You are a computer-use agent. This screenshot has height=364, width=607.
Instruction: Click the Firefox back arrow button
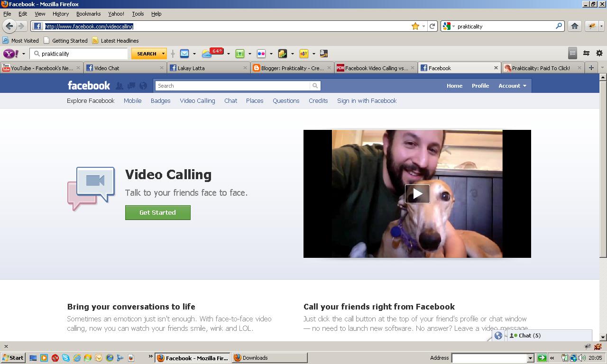tap(9, 26)
